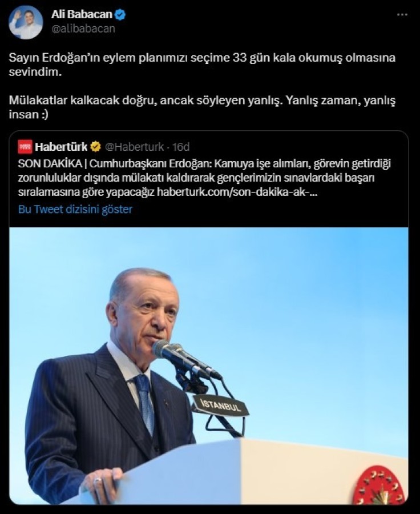
Task: Click the @Haberturk handle in quoted tweet
Action: point(134,147)
